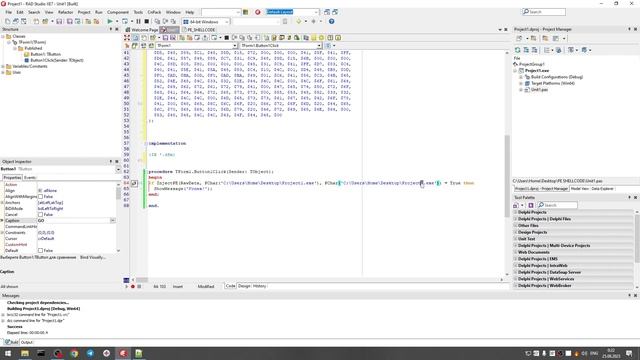Run the project with the green play icon

[x=110, y=21]
